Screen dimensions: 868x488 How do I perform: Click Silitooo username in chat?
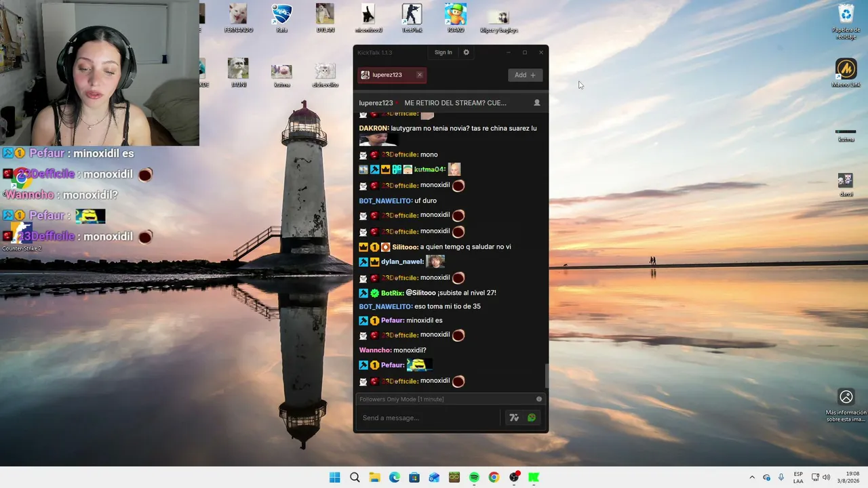click(x=406, y=247)
